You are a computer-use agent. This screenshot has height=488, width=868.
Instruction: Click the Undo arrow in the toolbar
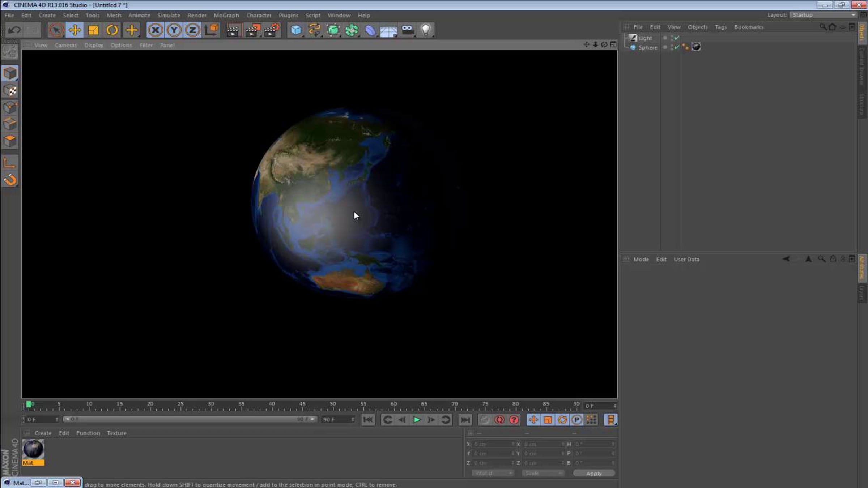[x=14, y=30]
